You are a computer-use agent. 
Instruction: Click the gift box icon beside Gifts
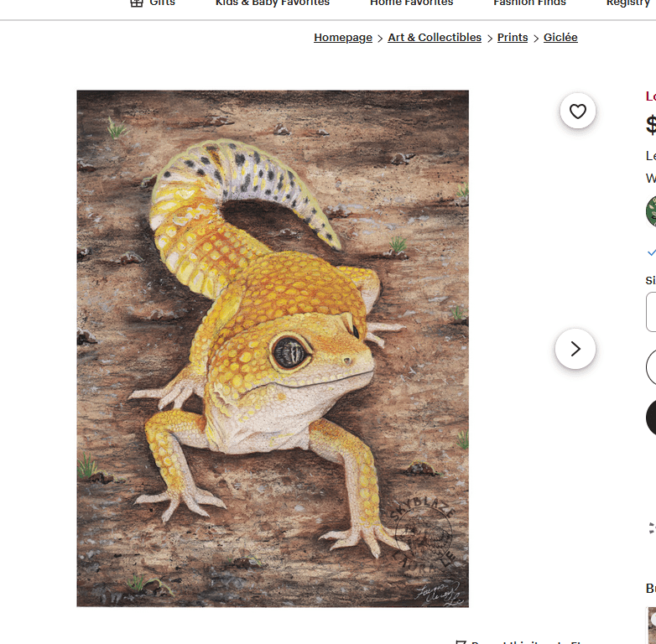137,3
